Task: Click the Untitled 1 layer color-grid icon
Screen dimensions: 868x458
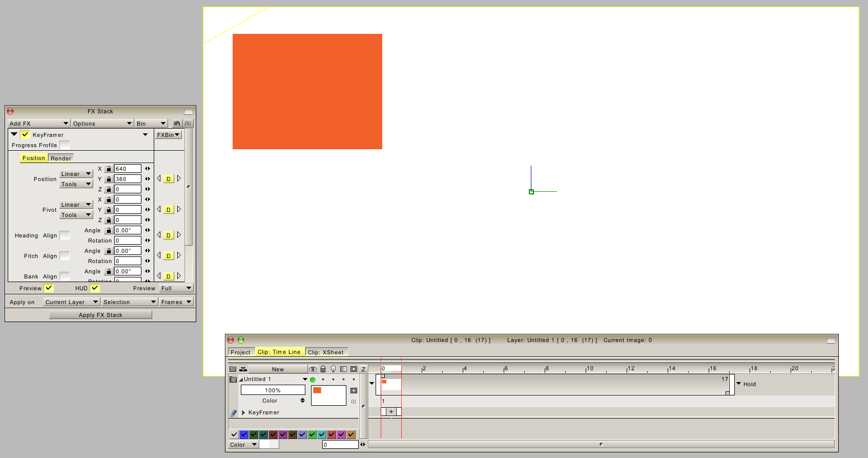Action: point(233,380)
